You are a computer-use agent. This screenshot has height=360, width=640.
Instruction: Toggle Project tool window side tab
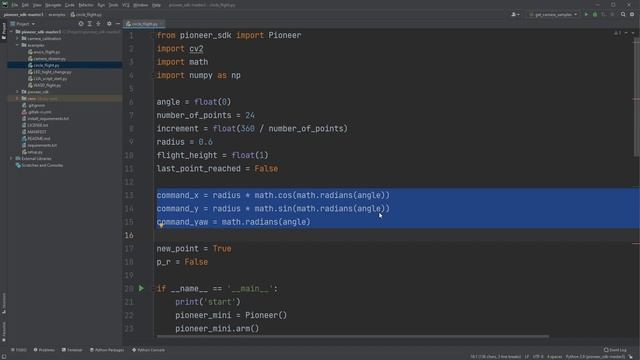pyautogui.click(x=4, y=31)
